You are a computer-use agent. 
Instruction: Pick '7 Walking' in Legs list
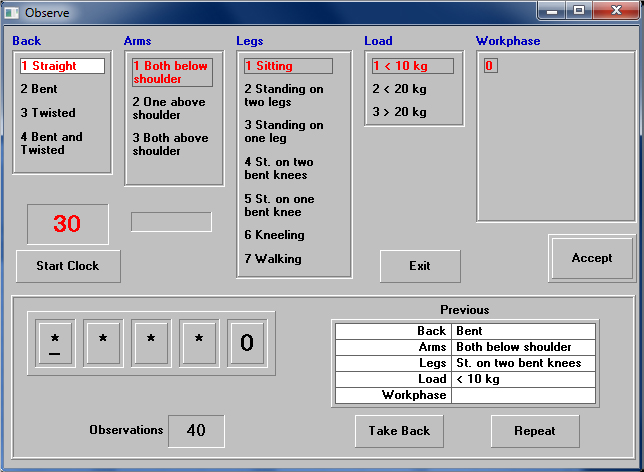pos(273,259)
